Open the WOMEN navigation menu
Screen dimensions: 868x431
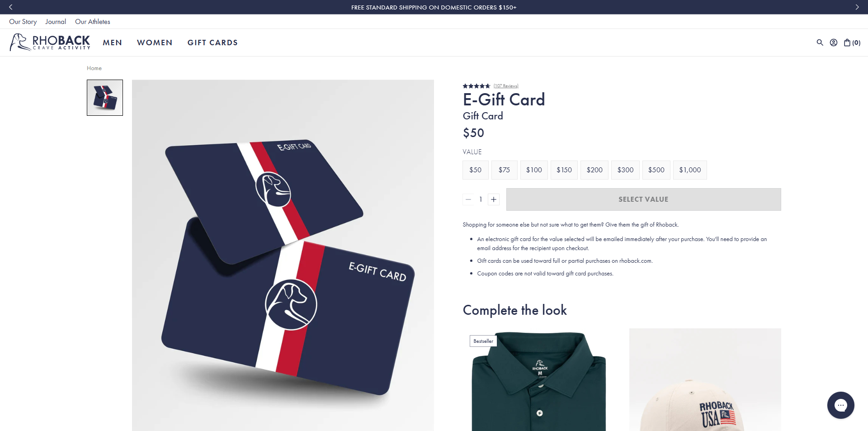click(155, 43)
